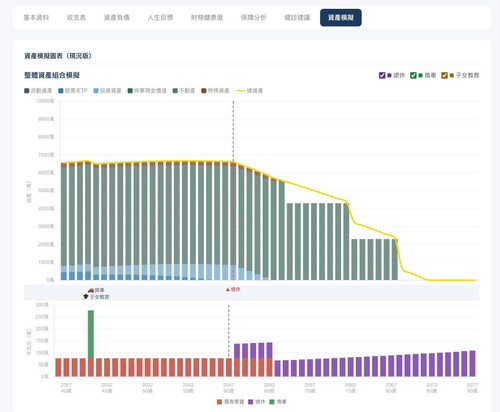Go to the 人生目標 tab
This screenshot has width=500, height=412.
coord(160,18)
